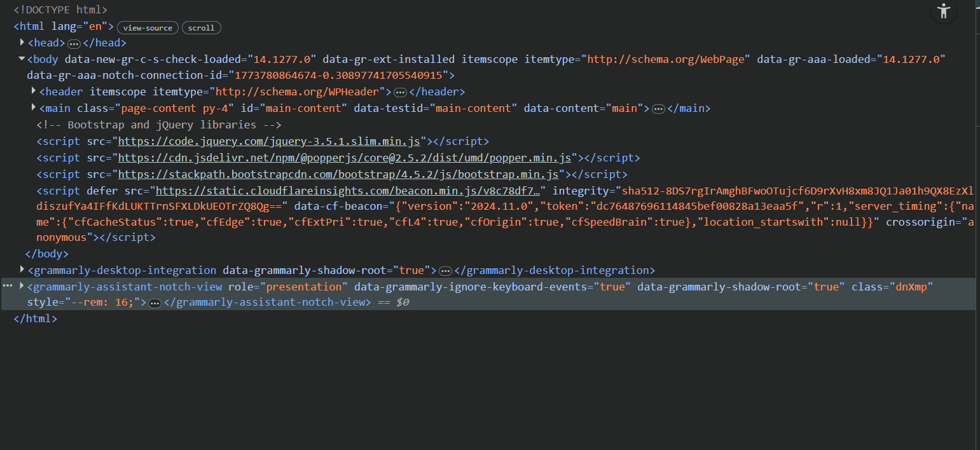
Task: Click the class "dnXmp" value
Action: (911, 287)
